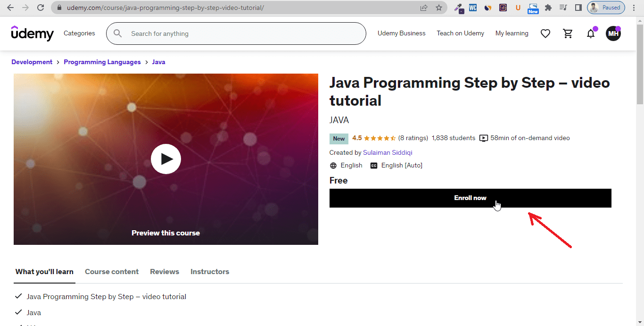Toggle the browser side panel icon
644x326 pixels.
pyautogui.click(x=578, y=8)
